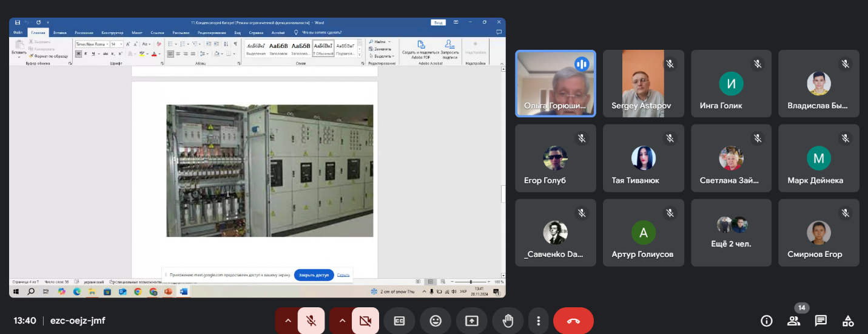Image resolution: width=868 pixels, height=334 pixels.
Task: Open more options three-dot menu
Action: tap(538, 321)
